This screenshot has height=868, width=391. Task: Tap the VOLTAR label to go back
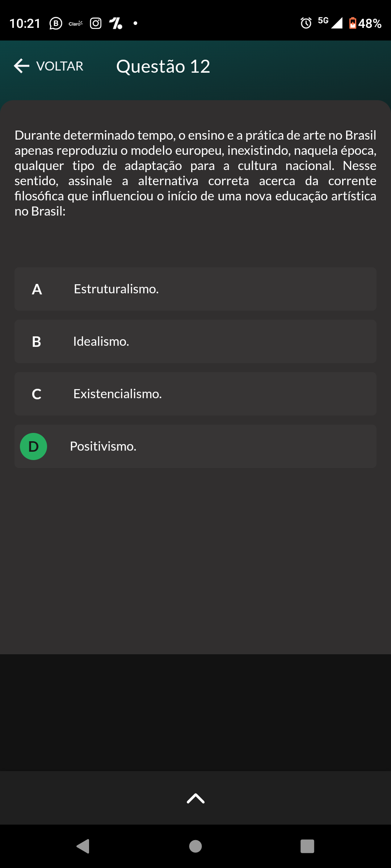[60, 66]
